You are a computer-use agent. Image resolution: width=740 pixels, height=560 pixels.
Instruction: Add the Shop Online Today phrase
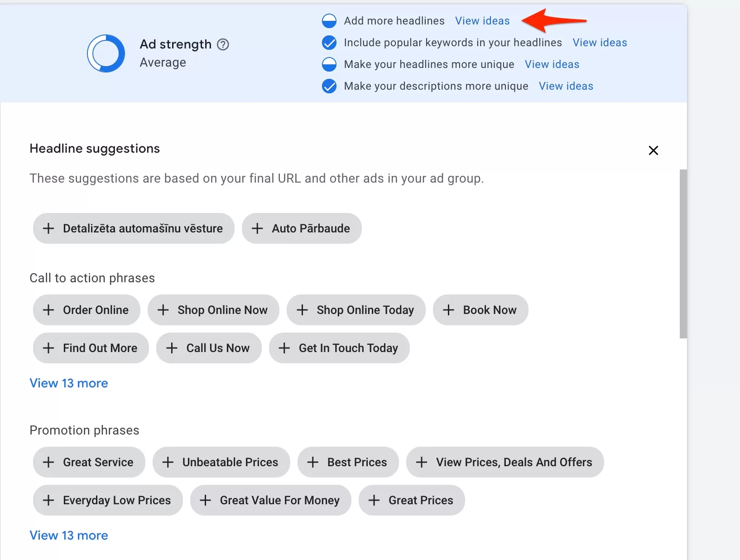point(356,310)
